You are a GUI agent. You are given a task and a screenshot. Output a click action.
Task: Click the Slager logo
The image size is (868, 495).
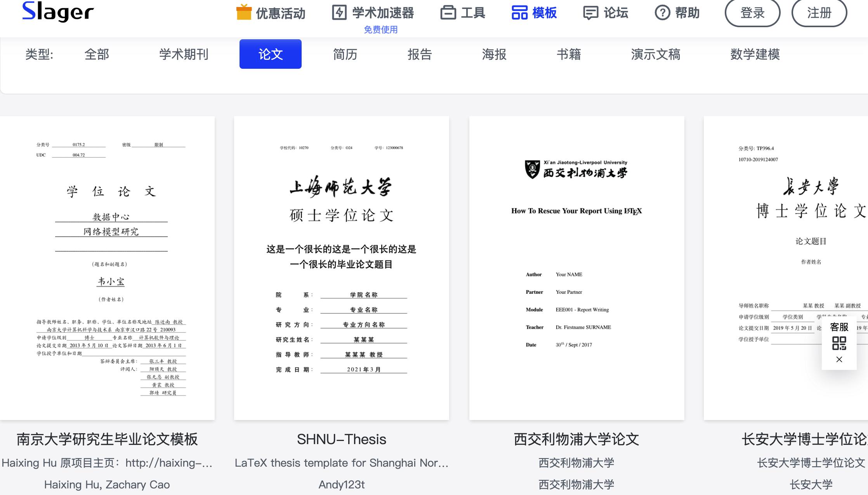tap(58, 12)
